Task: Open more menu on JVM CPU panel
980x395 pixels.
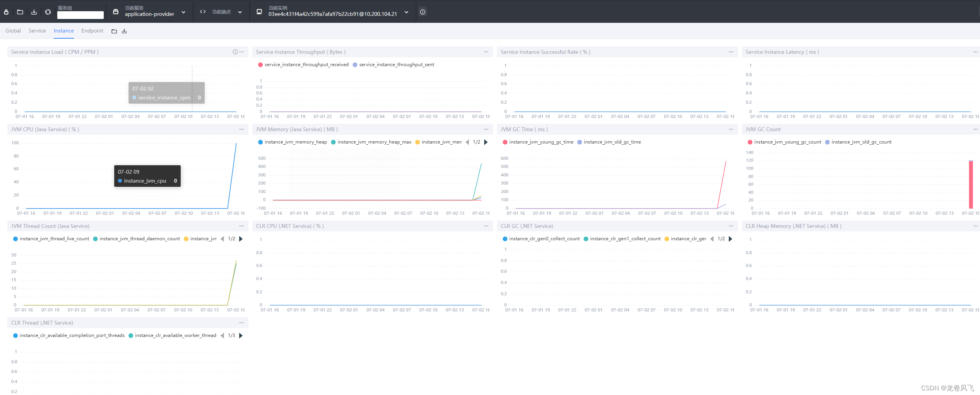Action: click(x=242, y=129)
